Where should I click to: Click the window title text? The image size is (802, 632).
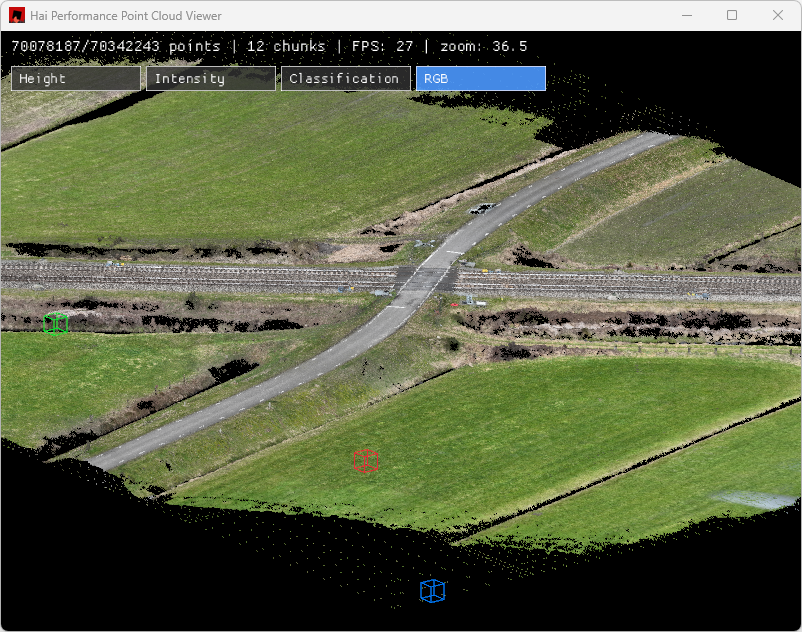pyautogui.click(x=126, y=16)
